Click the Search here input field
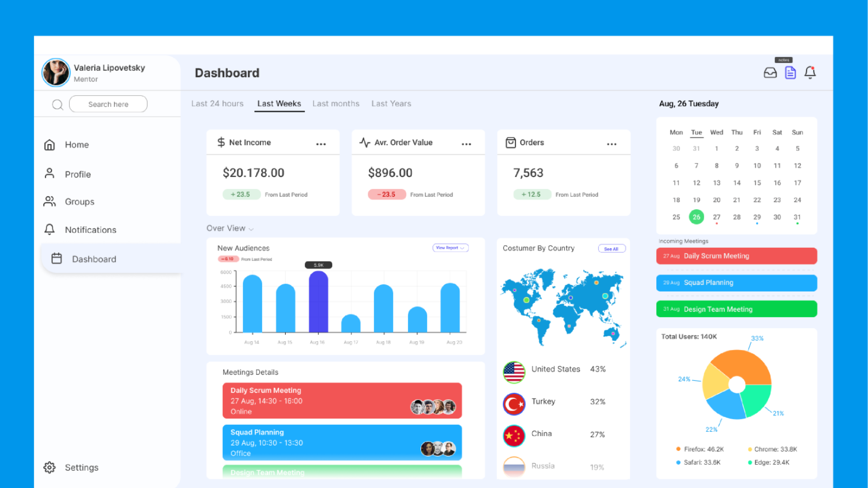Screen dimensions: 868x488 point(108,104)
